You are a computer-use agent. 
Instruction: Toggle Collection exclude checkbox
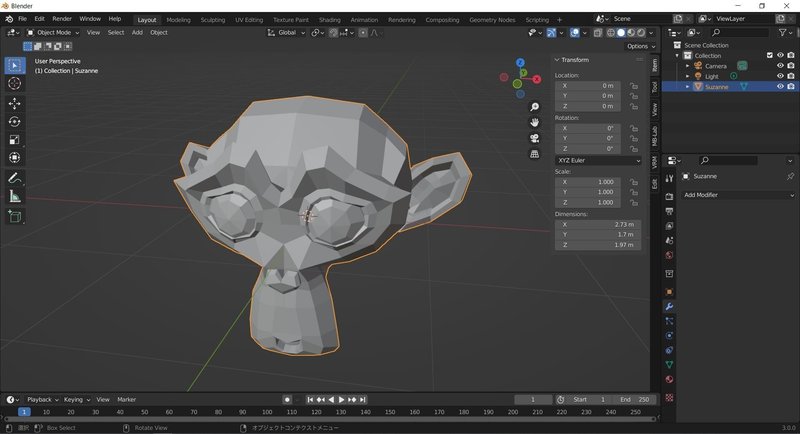click(x=770, y=55)
